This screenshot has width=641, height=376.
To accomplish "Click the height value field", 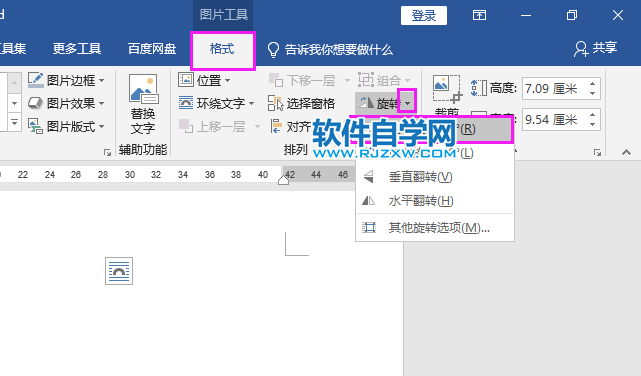I will tap(554, 88).
